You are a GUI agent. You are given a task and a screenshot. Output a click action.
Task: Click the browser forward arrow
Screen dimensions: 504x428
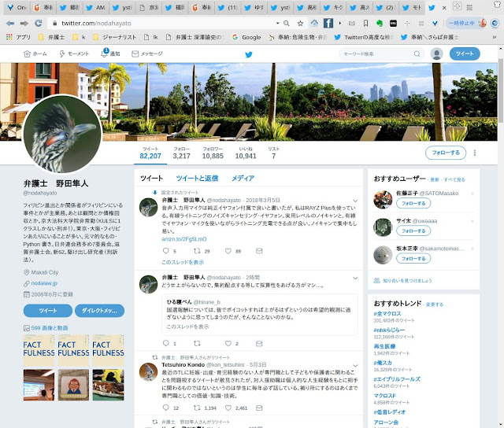24,24
